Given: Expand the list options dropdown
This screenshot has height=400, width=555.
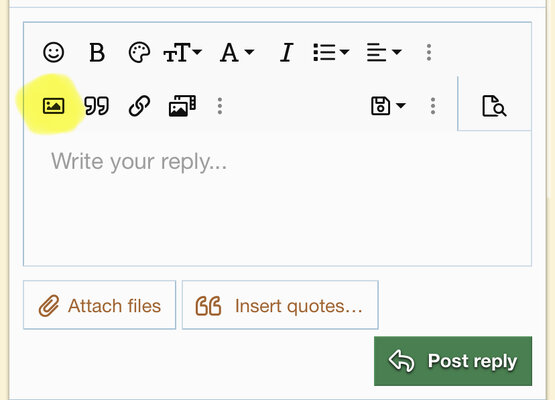Looking at the screenshot, I should click(331, 52).
